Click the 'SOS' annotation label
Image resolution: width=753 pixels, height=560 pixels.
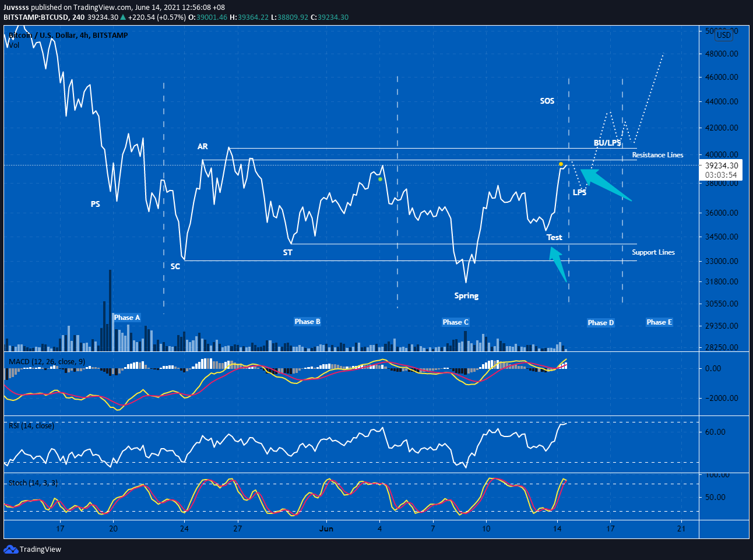click(547, 101)
